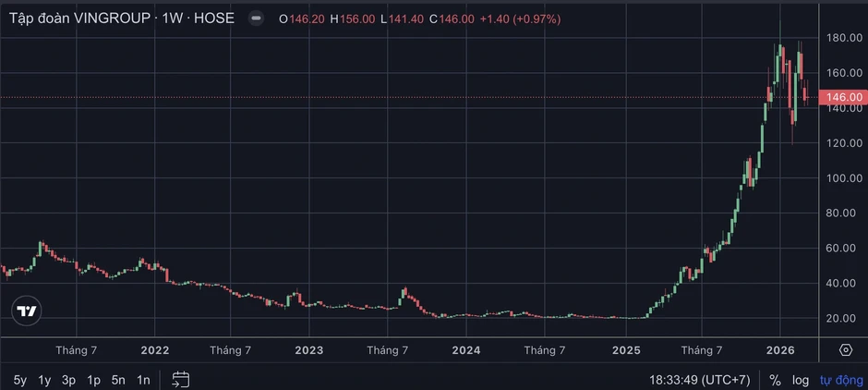Viewport: 868px width, 390px height.
Task: Click the 160.00 price axis label
Action: 844,73
